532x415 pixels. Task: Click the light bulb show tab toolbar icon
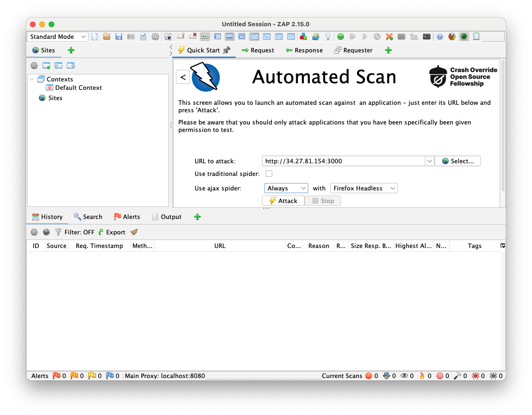(181, 36)
